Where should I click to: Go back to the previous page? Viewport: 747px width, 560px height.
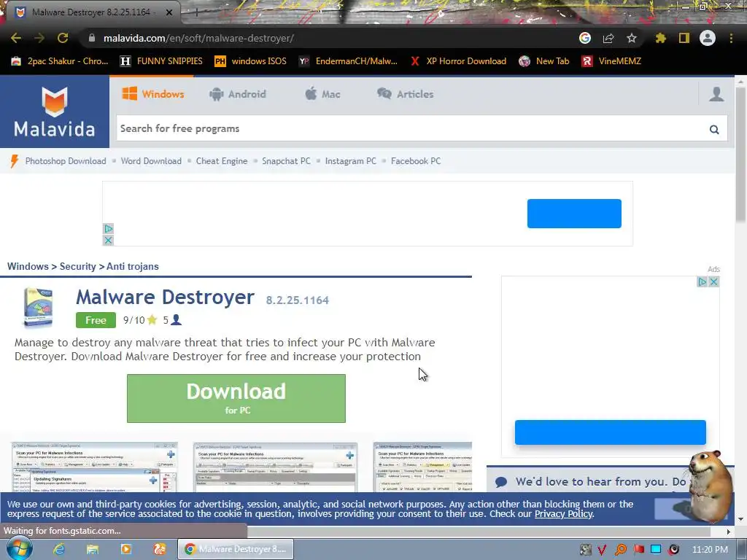[16, 38]
